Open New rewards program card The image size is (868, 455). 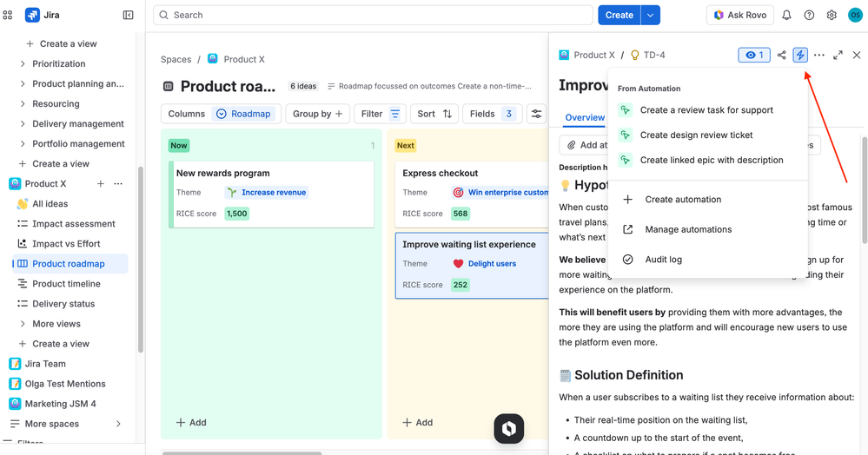click(271, 195)
